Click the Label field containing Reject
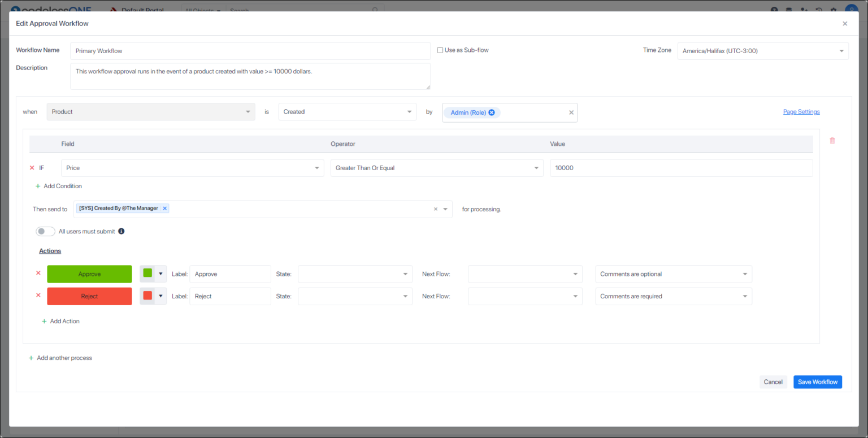The height and width of the screenshot is (438, 868). (230, 296)
